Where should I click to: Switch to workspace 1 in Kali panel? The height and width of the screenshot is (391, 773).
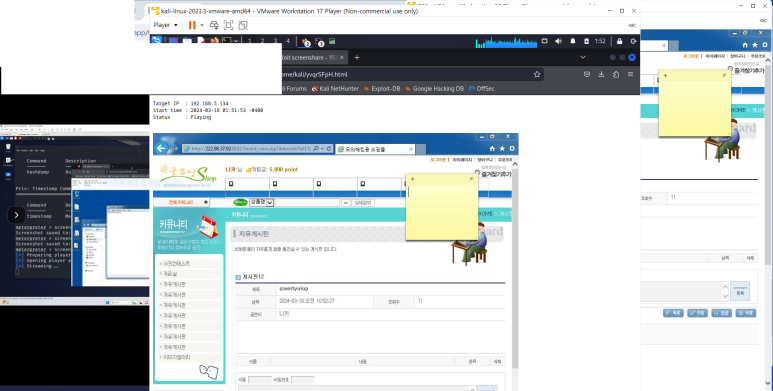(x=249, y=41)
